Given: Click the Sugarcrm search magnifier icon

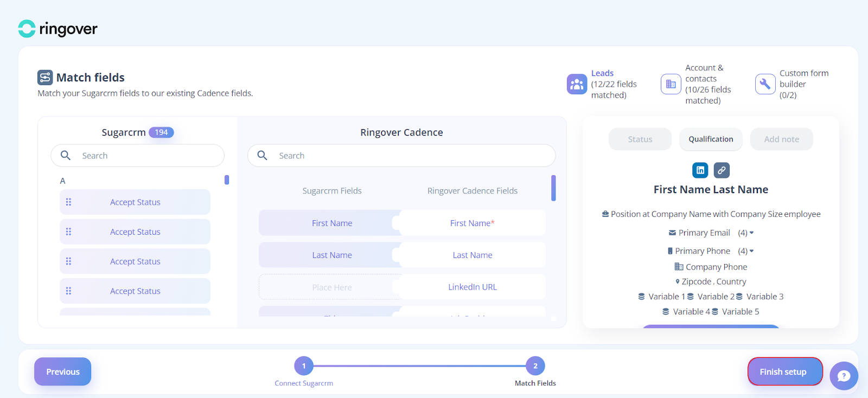Looking at the screenshot, I should [66, 156].
